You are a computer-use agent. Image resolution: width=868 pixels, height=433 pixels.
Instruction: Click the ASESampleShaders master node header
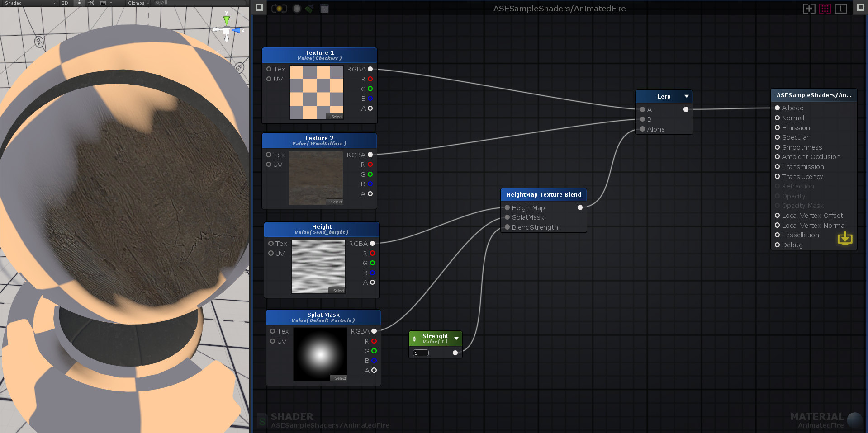(814, 95)
